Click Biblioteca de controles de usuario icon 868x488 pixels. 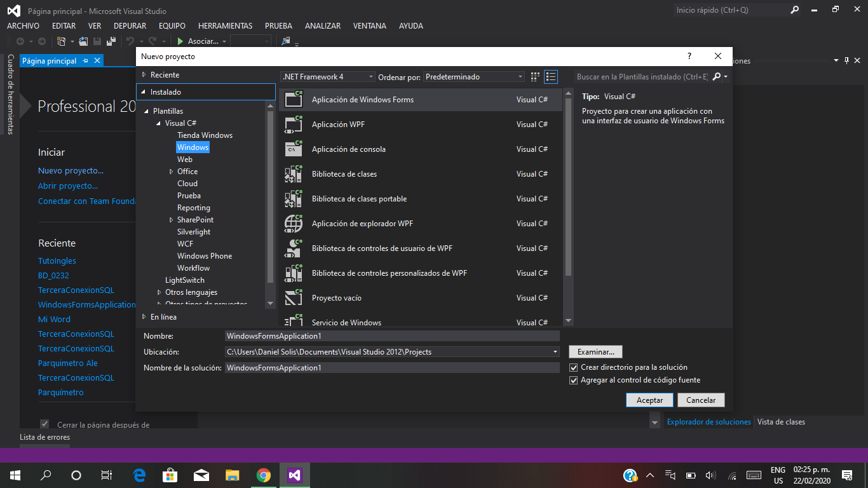click(294, 248)
